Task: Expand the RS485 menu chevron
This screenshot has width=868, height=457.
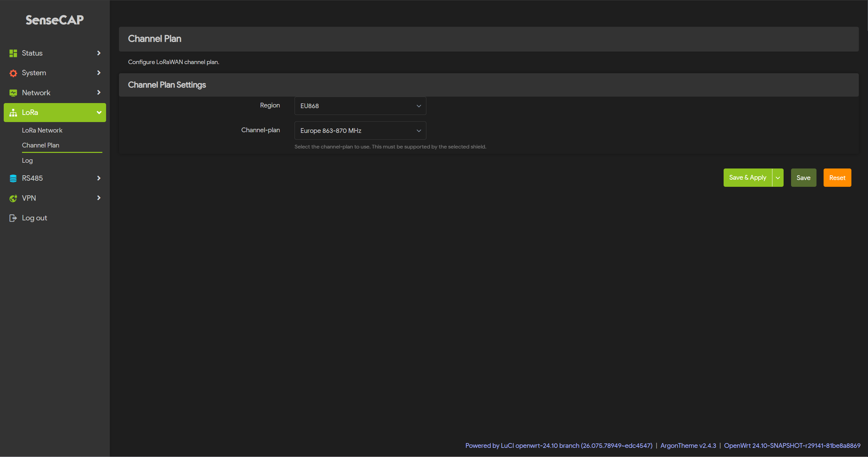Action: (x=99, y=178)
